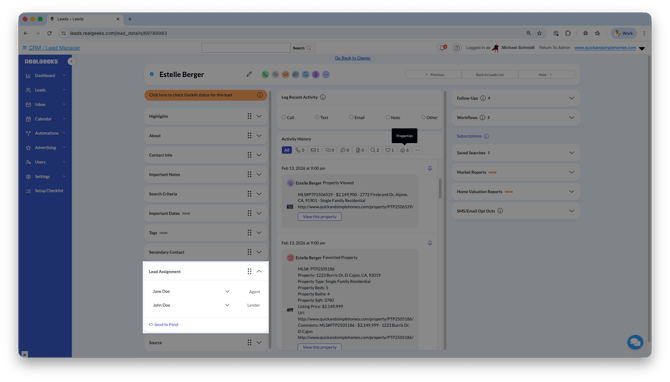Expand the Home Valuation Reports panel
Image resolution: width=670 pixels, height=382 pixels.
pyautogui.click(x=571, y=191)
